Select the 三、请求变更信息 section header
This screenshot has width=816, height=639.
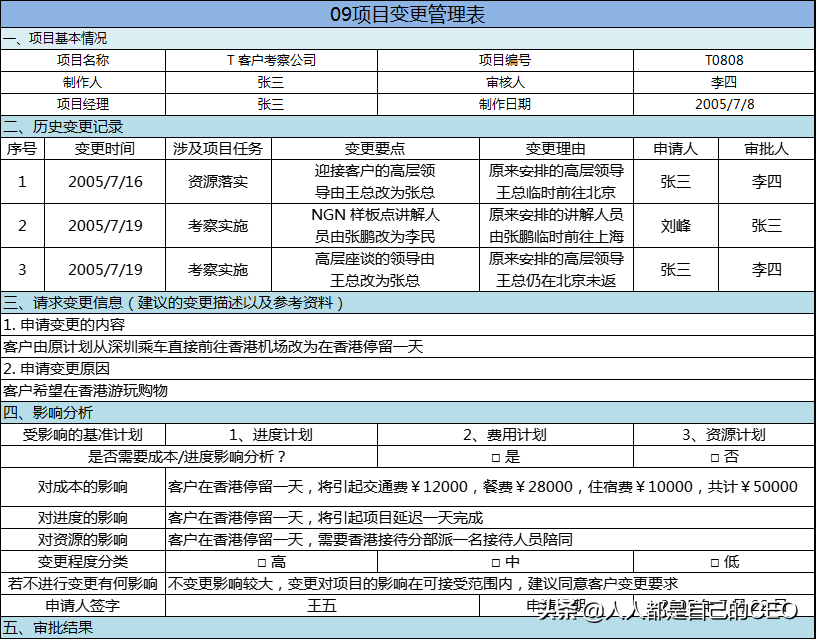pos(407,302)
